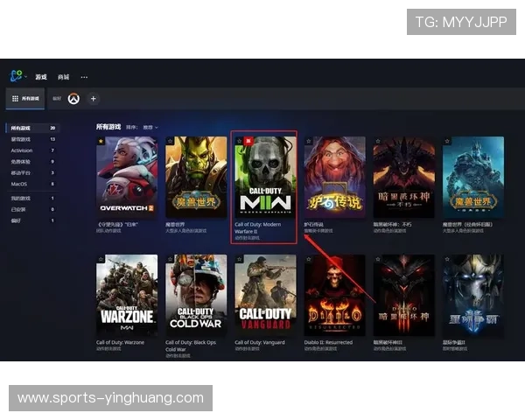This screenshot has height=420, width=525.
Task: Favorite Diablo III via its star
Action: [378, 259]
